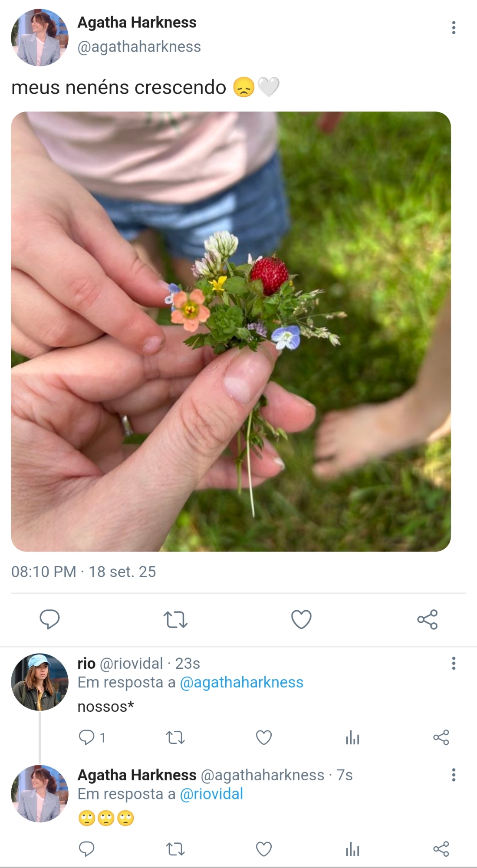Like rio's "nossos*" reply
477x868 pixels.
(264, 737)
